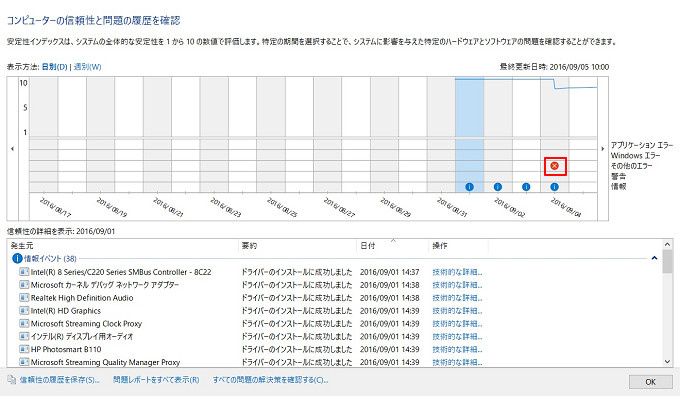Click the 情報イベント (38) group heading
680x396 pixels.
pos(50,259)
